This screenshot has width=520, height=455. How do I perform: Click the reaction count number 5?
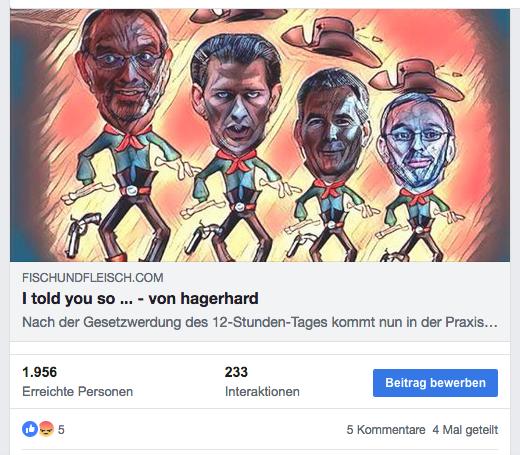[x=61, y=430]
